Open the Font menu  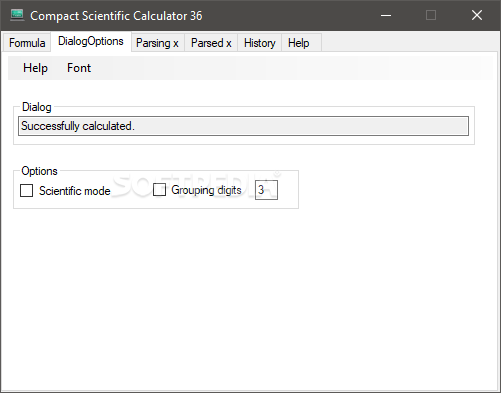79,68
